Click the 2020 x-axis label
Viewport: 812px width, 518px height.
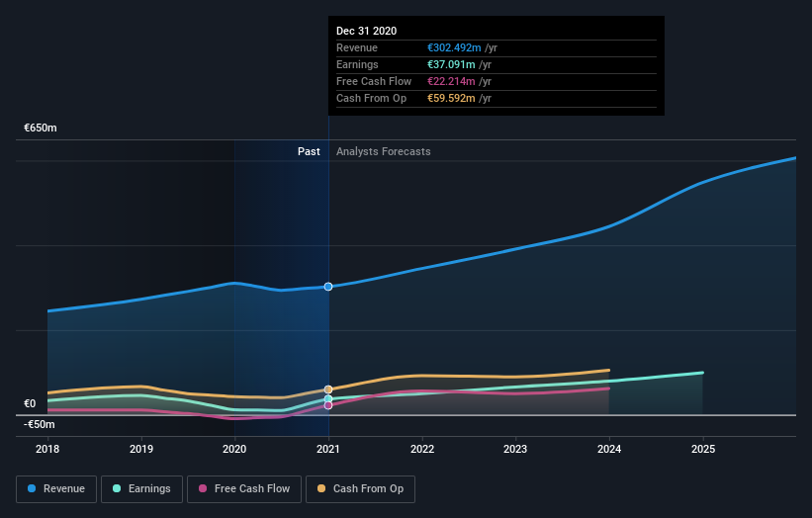[234, 449]
